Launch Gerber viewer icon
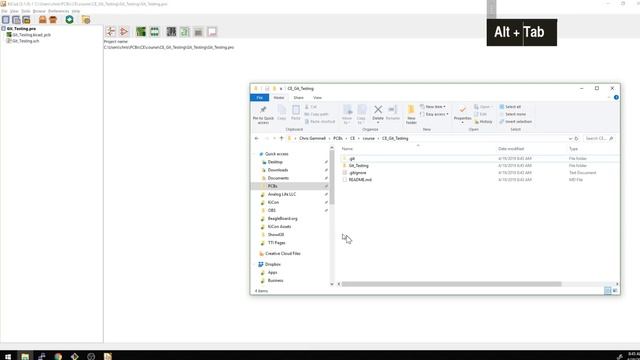 tap(171, 31)
